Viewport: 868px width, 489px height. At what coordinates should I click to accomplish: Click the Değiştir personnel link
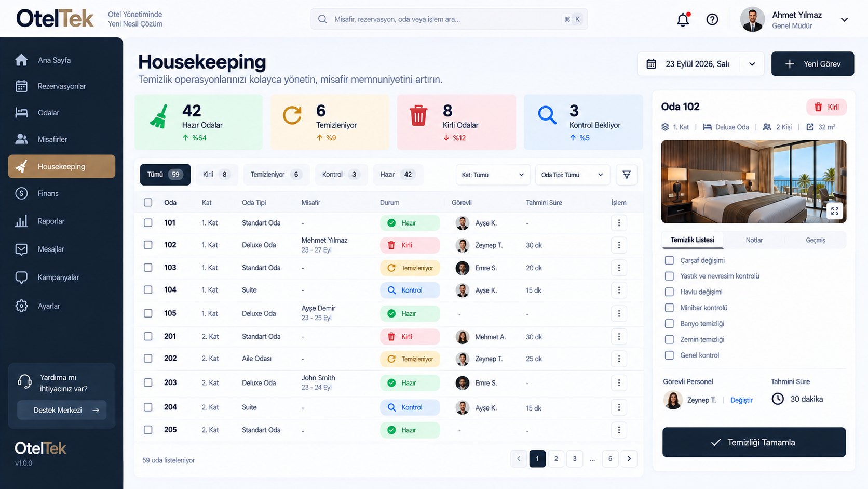pyautogui.click(x=741, y=400)
